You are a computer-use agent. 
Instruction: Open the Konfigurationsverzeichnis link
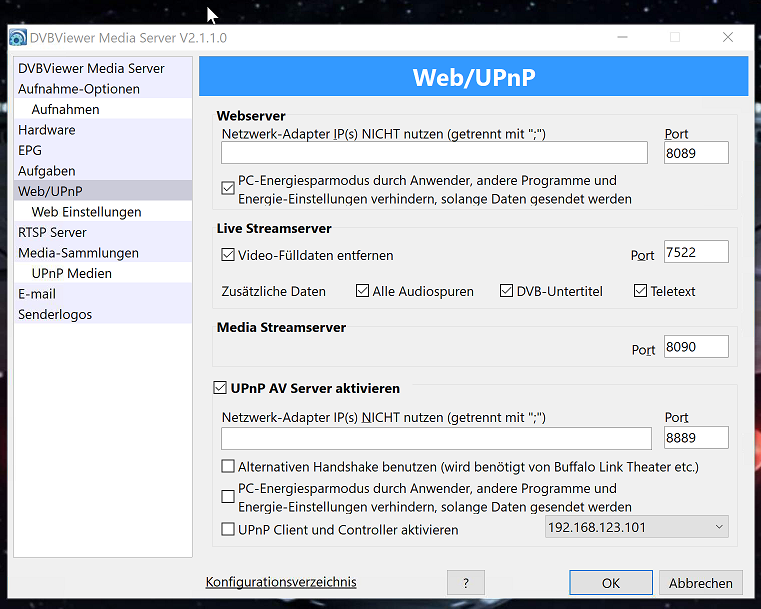tap(281, 581)
